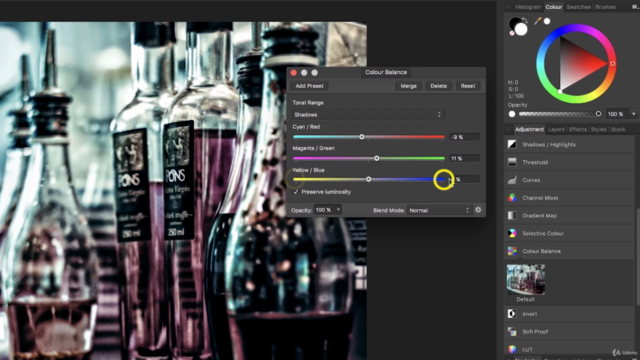Select the white primary colour circle
This screenshot has height=360, width=640.
[x=521, y=29]
